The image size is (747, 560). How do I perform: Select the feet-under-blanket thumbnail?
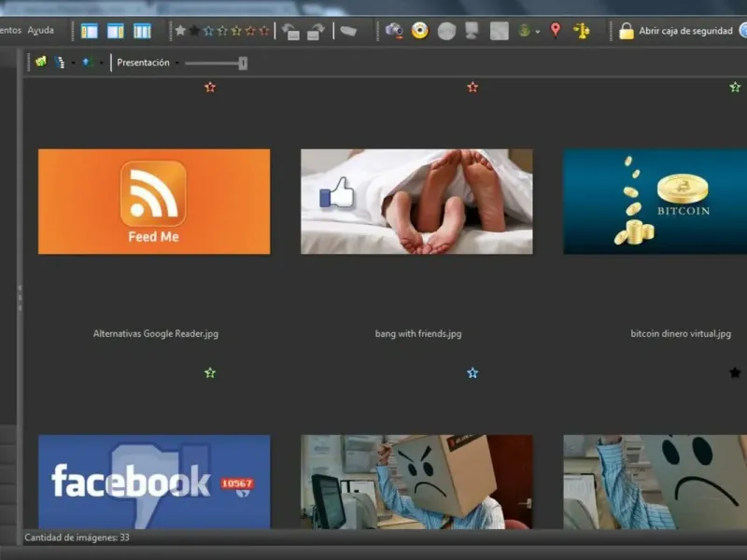(416, 202)
